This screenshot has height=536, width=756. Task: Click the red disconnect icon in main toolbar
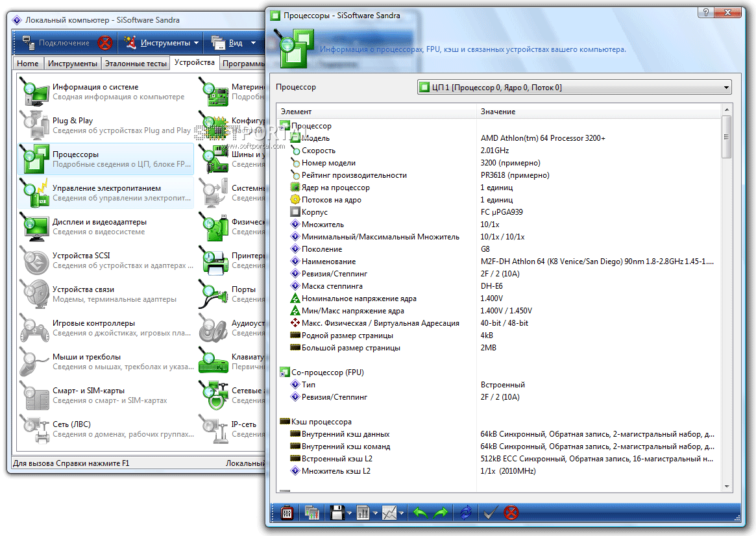click(104, 43)
